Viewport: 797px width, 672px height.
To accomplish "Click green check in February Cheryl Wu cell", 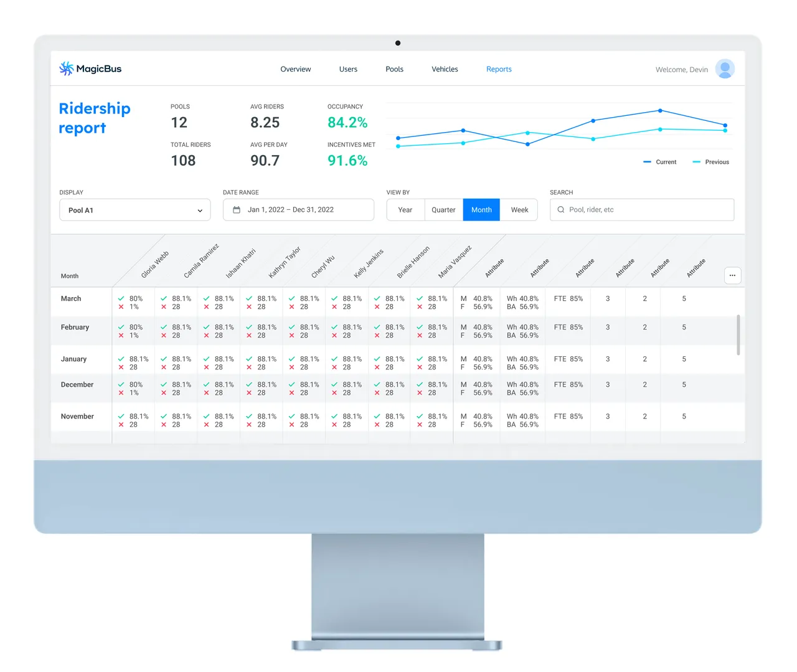I will (291, 328).
